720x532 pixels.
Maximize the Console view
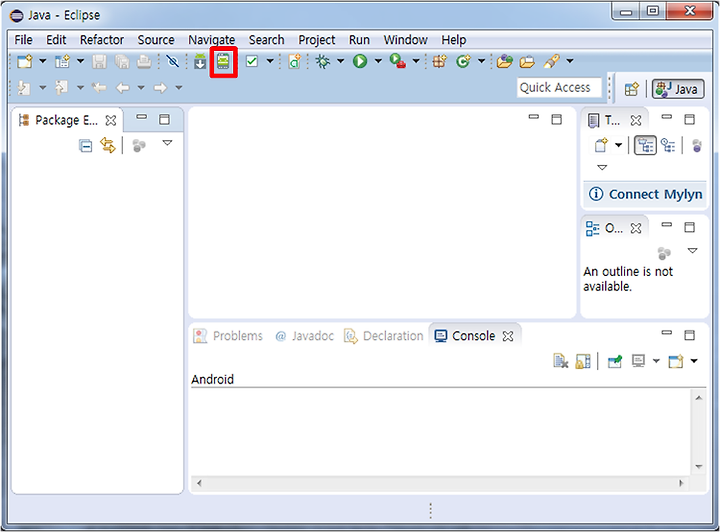(x=689, y=336)
